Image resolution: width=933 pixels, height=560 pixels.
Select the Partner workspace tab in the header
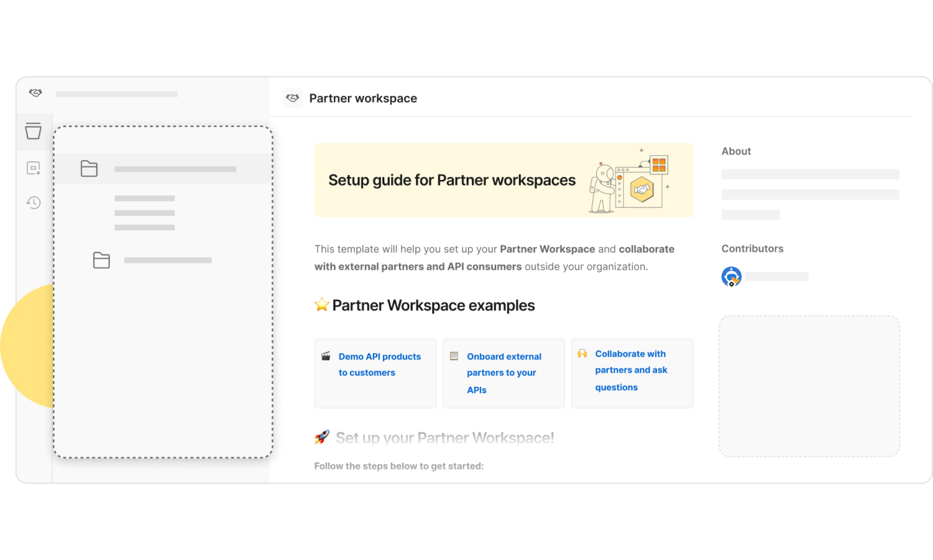click(364, 98)
